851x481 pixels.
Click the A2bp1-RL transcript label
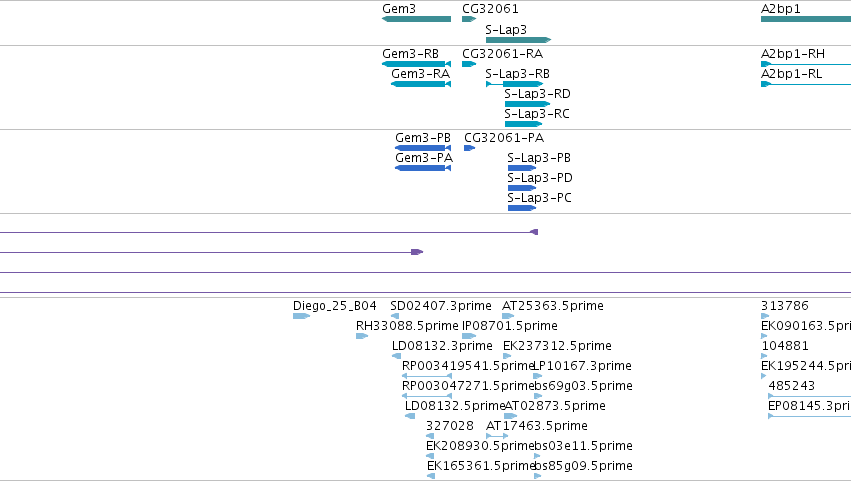[x=791, y=74]
